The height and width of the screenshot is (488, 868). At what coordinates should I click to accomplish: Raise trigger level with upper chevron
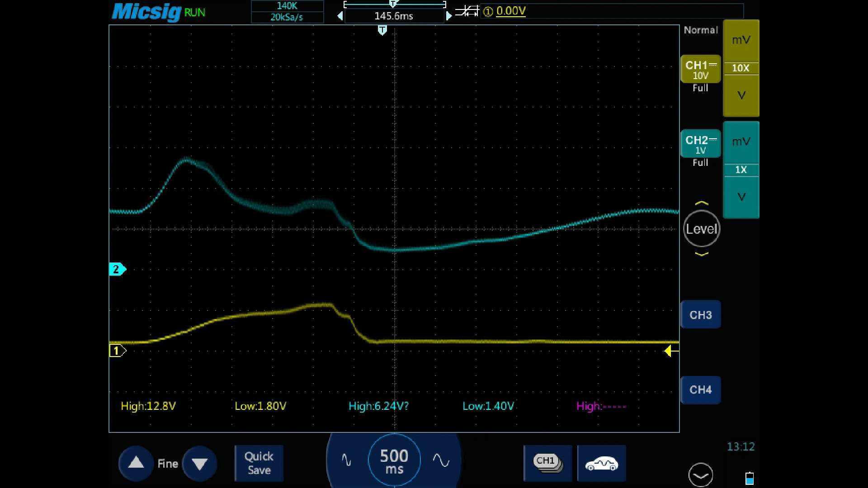coord(701,203)
